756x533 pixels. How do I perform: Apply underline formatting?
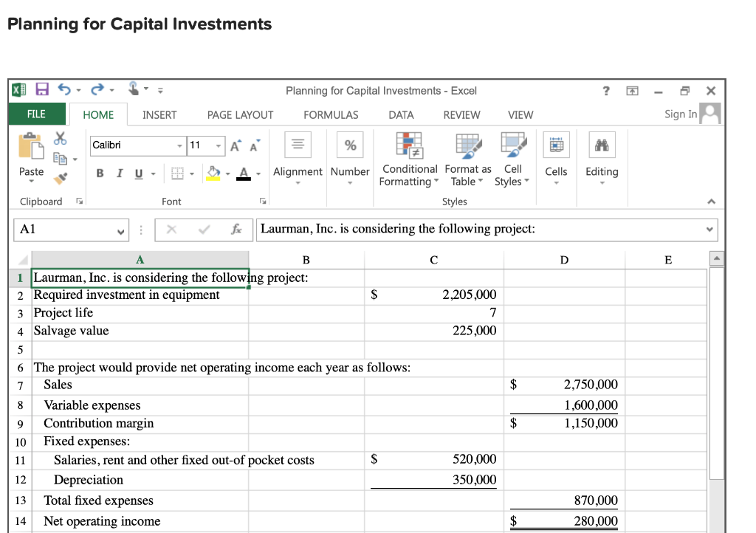click(139, 173)
